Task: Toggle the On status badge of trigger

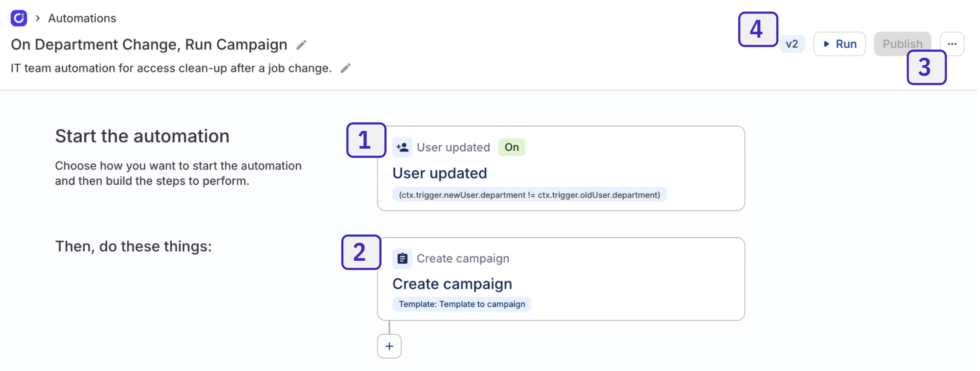Action: [x=511, y=147]
